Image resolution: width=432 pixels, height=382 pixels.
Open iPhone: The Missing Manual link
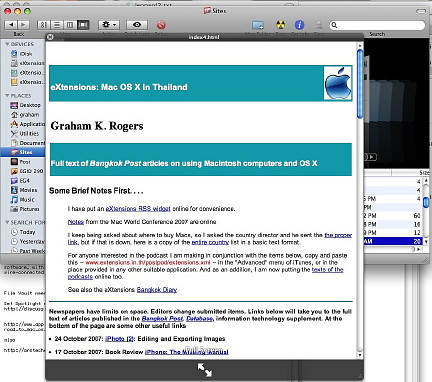click(187, 352)
